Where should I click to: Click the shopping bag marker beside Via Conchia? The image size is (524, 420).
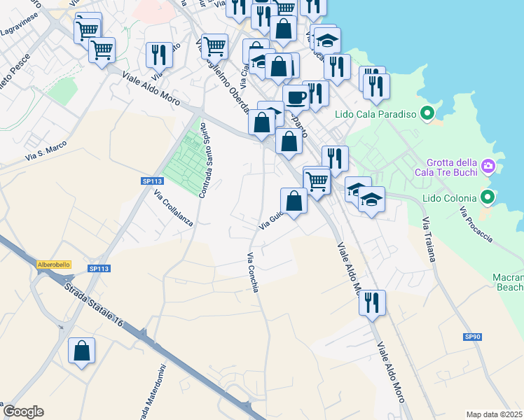294,201
